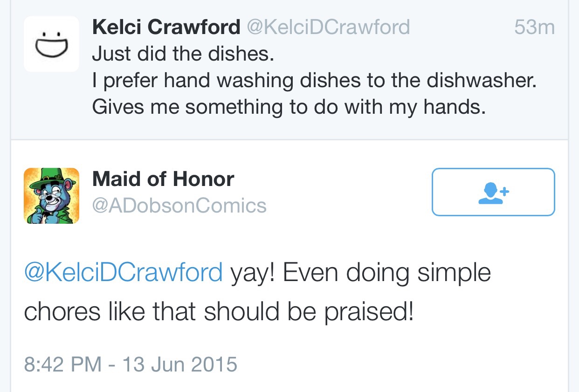Tap the 'Just did the dishes.' line

tap(183, 54)
